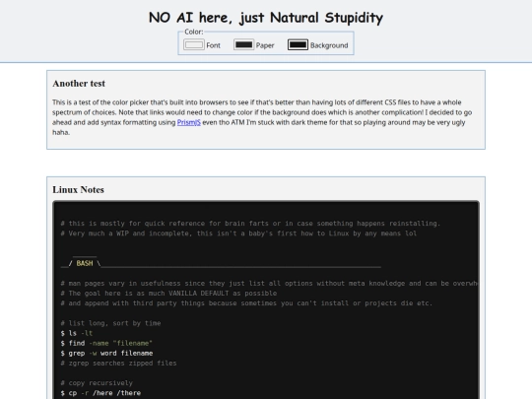Click the '# list long, sort by time' comment

coord(110,323)
